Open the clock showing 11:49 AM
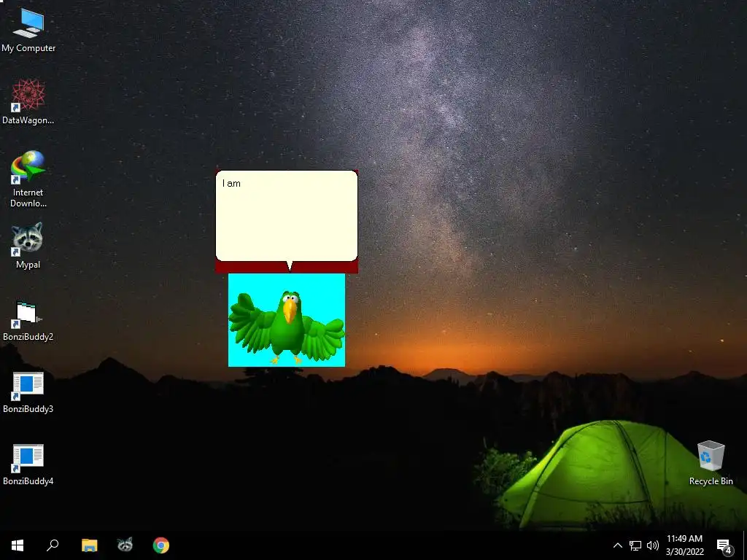Screen dimensions: 747x560 coord(684,545)
